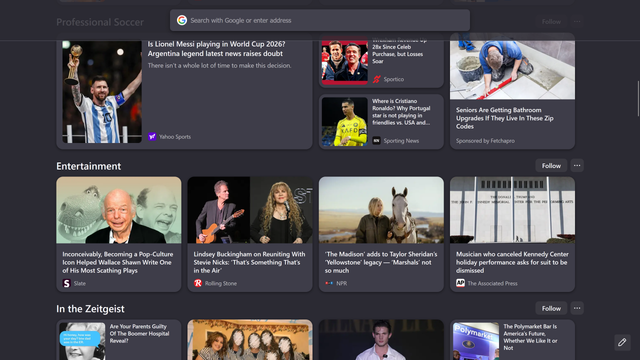This screenshot has width=640, height=360.
Task: Open 'The Madison' Taylor Sheridan article
Action: point(381,262)
